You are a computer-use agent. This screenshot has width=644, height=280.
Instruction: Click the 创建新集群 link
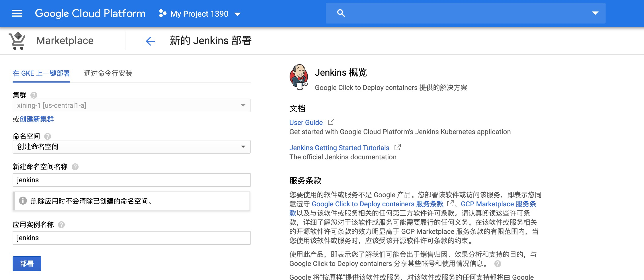click(37, 119)
